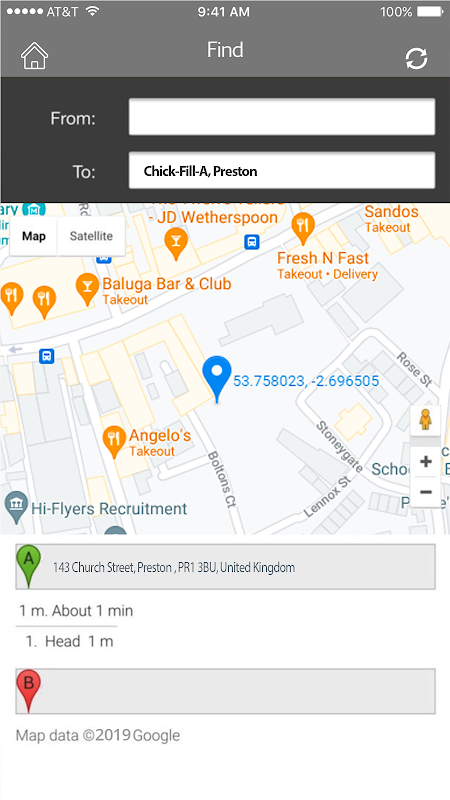This screenshot has width=450, height=800.
Task: Tap route step 1. Head 1 m
Action: click(x=69, y=641)
